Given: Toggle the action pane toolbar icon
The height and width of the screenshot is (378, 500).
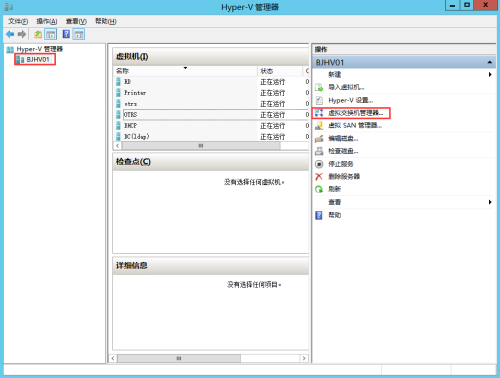Looking at the screenshot, I should pos(79,34).
